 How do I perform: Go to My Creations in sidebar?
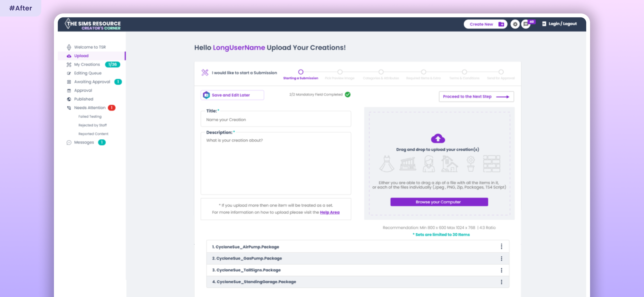[x=87, y=64]
